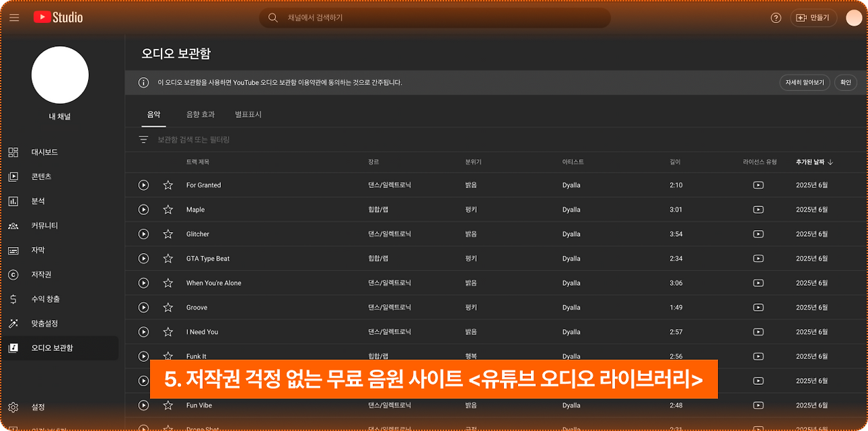
Task: Open the account avatar menu
Action: click(x=854, y=17)
